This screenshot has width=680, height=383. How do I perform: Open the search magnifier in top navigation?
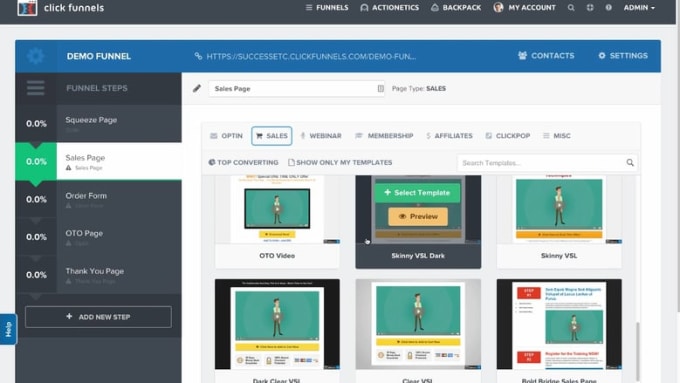571,7
